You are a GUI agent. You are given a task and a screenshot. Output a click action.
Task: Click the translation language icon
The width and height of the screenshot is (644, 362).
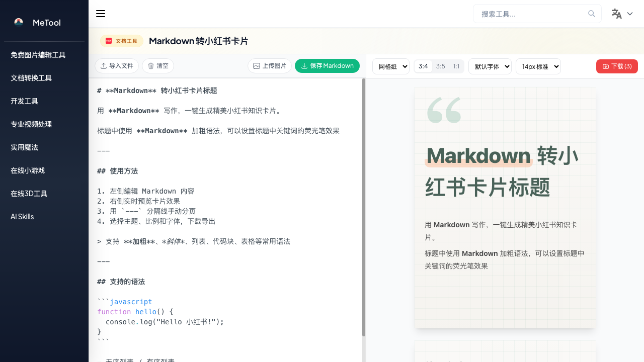point(616,14)
